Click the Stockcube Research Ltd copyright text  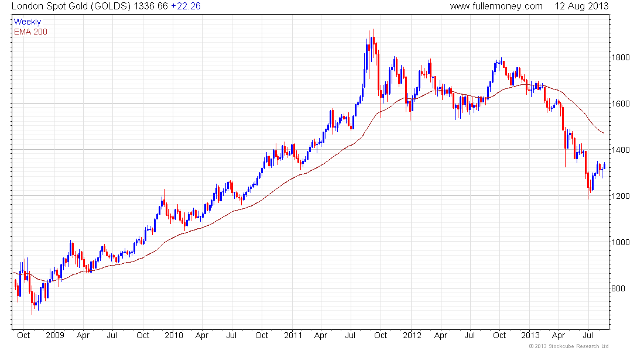pyautogui.click(x=569, y=346)
